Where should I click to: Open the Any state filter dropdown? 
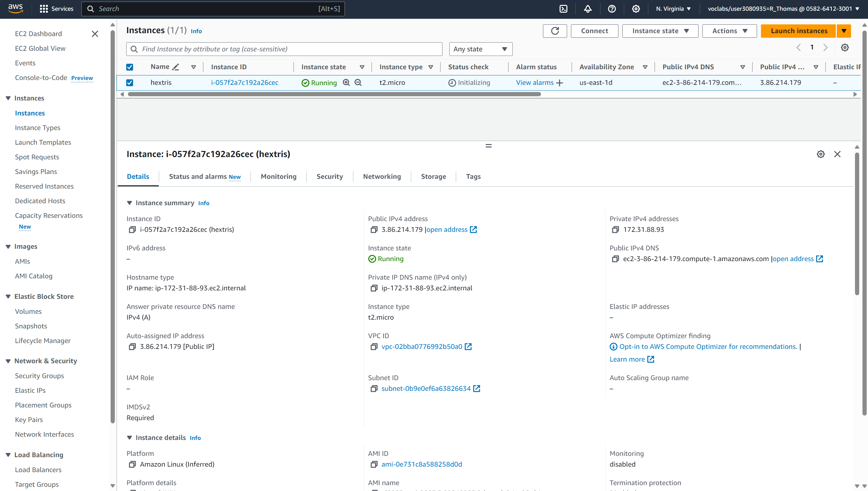481,49
